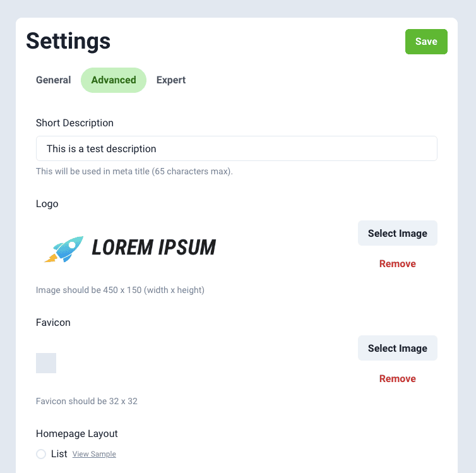Open the View Sample link for List
476x473 pixels.
[x=94, y=455]
